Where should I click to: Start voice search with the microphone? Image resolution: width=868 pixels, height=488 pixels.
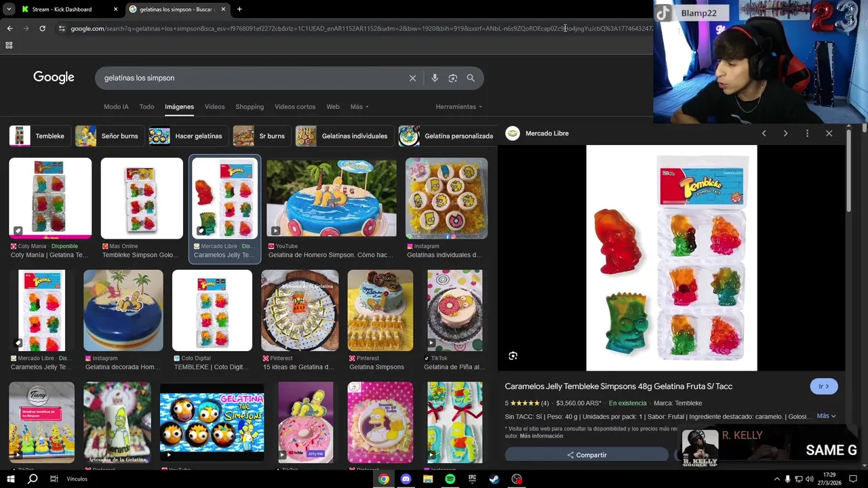coord(435,78)
